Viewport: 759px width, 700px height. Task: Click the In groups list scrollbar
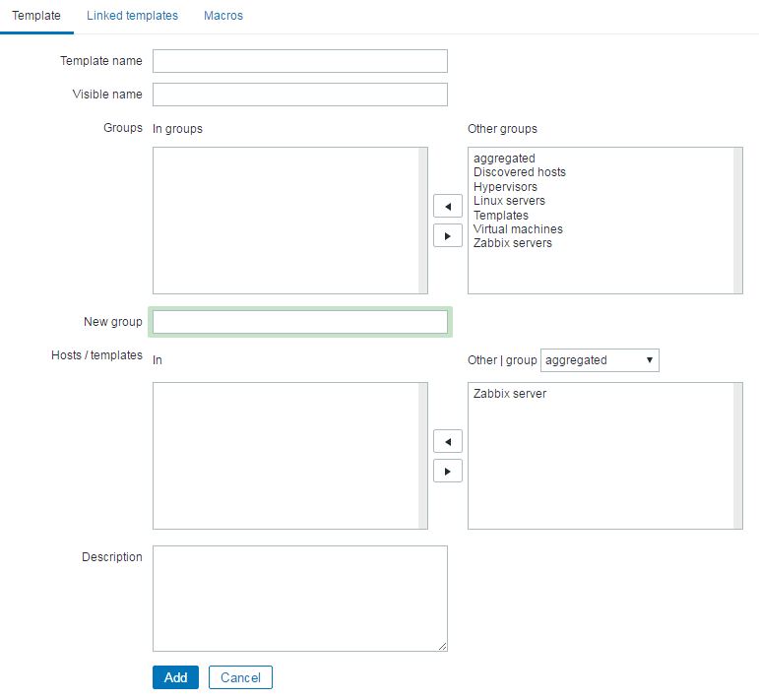[x=423, y=221]
